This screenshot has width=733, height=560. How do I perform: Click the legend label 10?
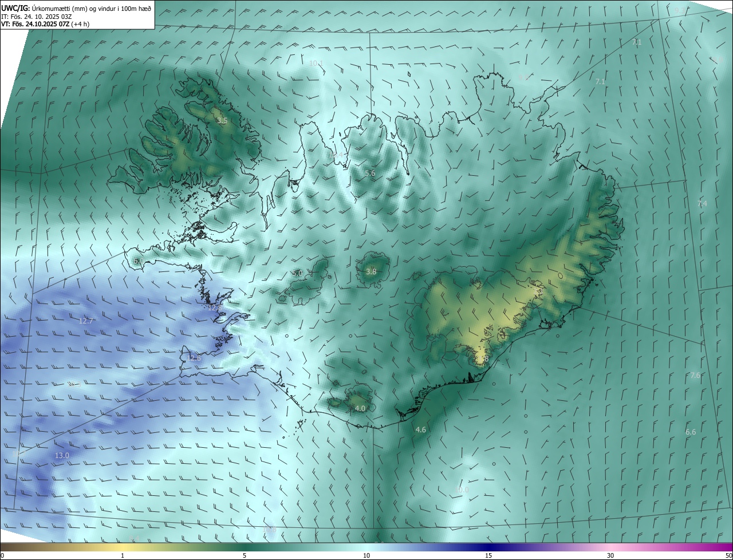pos(366,555)
